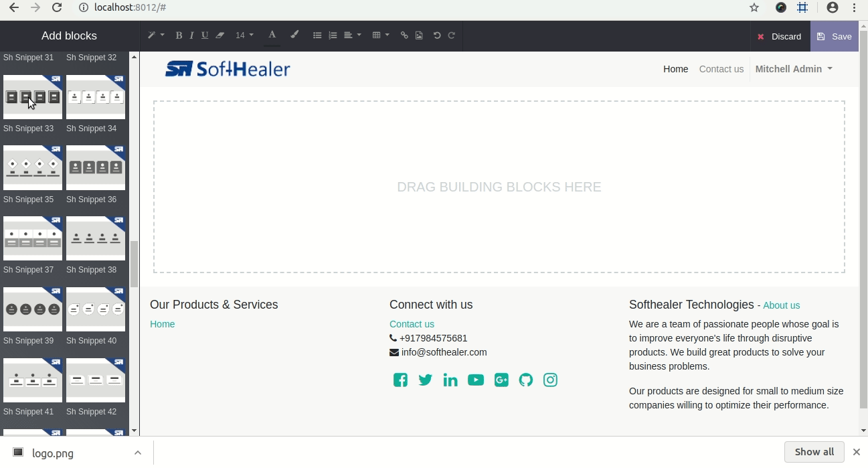Screen dimensions: 868x468
Task: Click the +917984575681 phone number
Action: (x=433, y=338)
